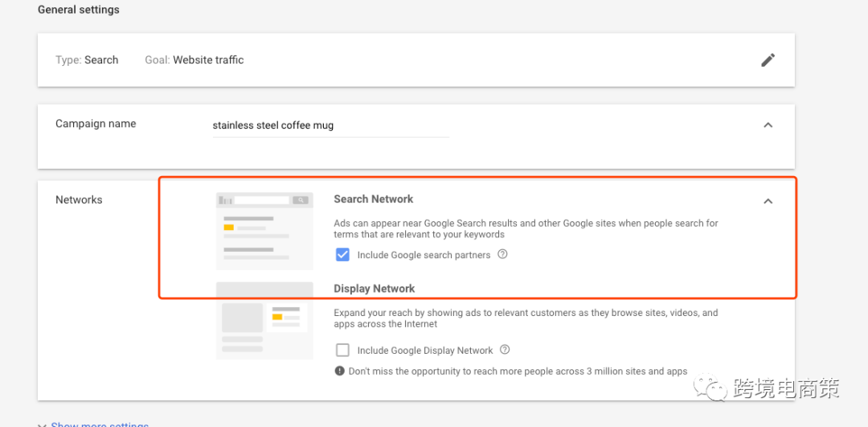Enable Include Google Display Network checkbox
Image resolution: width=868 pixels, height=427 pixels.
tap(343, 350)
